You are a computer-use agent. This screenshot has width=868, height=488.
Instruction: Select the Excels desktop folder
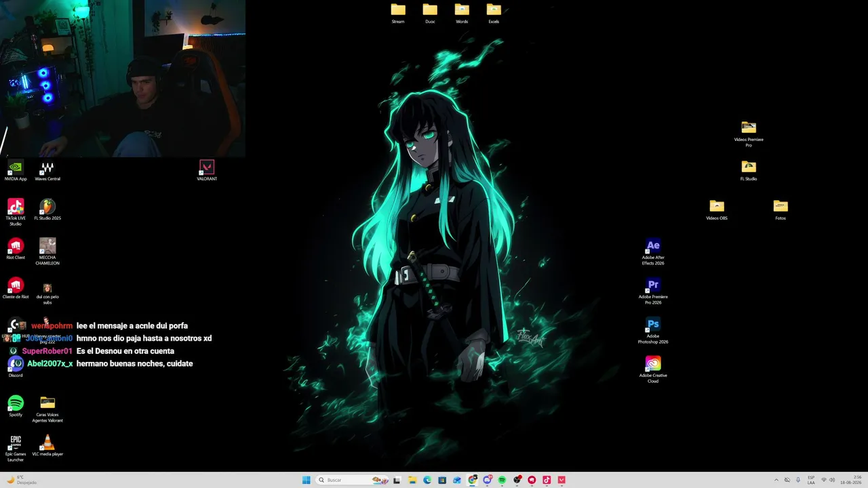[x=494, y=14]
